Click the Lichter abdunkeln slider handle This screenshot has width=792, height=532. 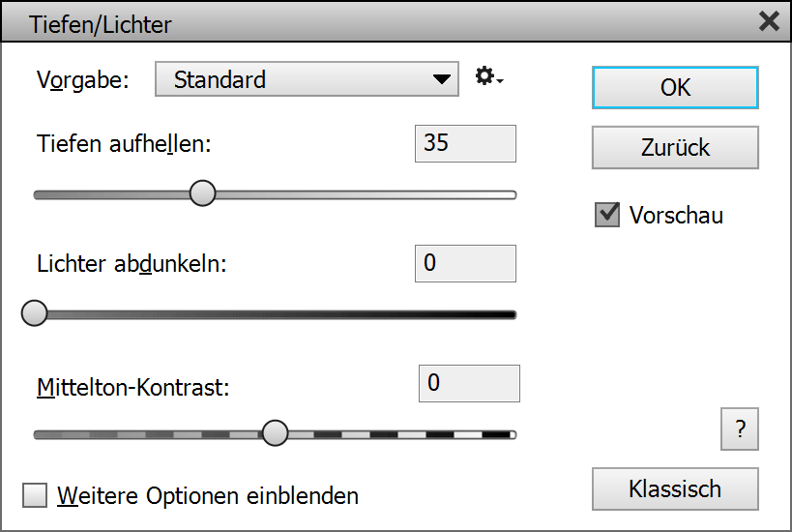tap(35, 313)
